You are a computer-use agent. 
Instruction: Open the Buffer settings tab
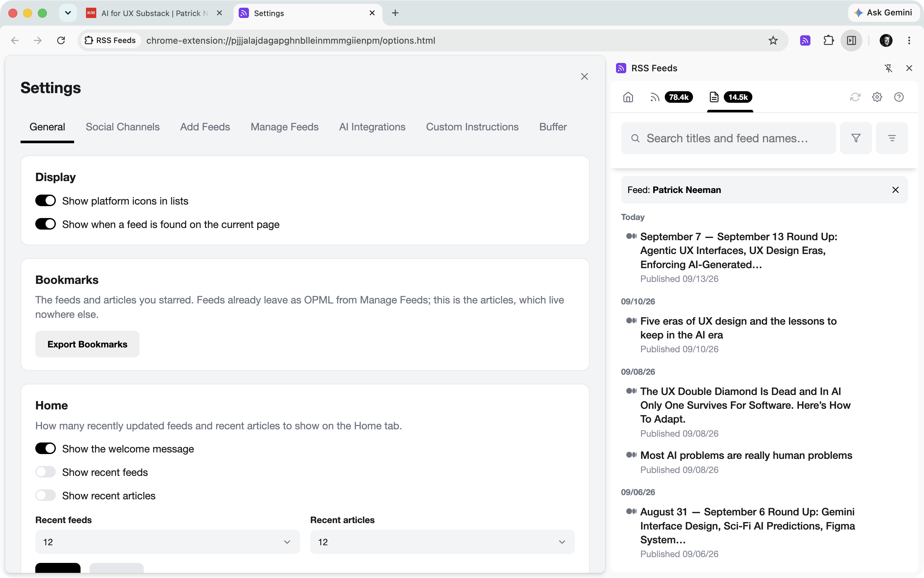tap(553, 127)
